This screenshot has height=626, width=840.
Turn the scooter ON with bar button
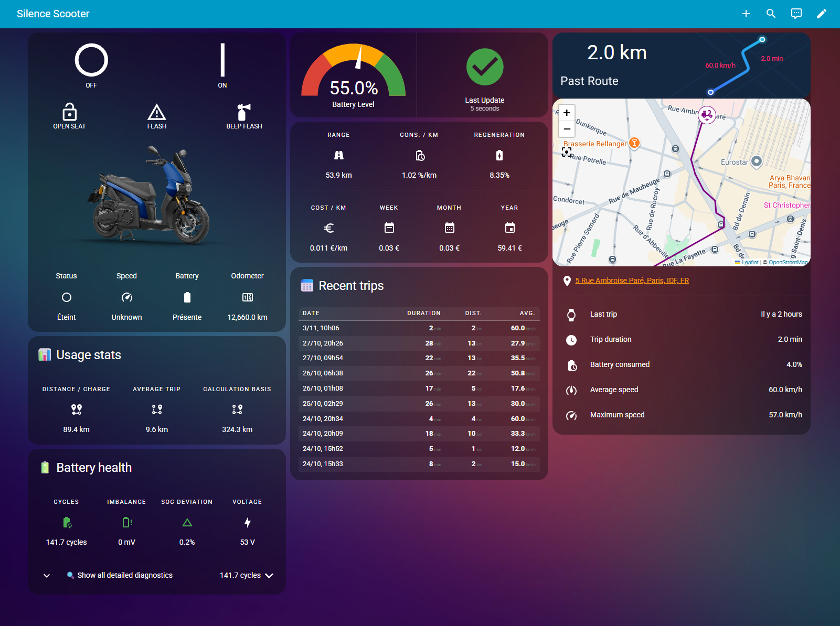[x=222, y=60]
